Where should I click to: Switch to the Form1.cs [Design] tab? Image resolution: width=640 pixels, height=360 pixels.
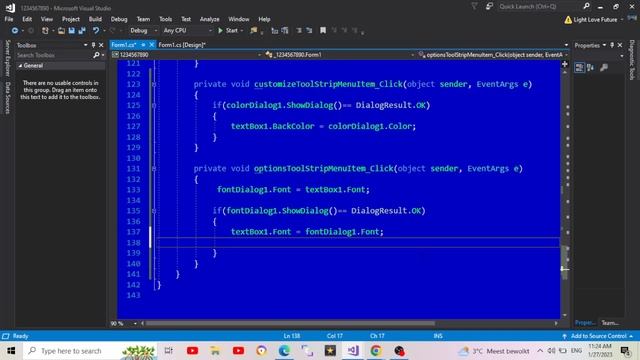tap(182, 45)
